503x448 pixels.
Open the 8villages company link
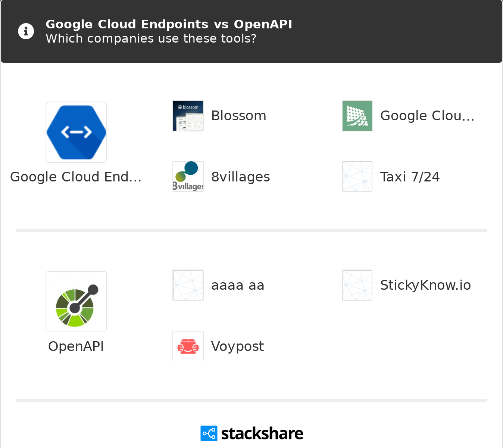(x=240, y=177)
